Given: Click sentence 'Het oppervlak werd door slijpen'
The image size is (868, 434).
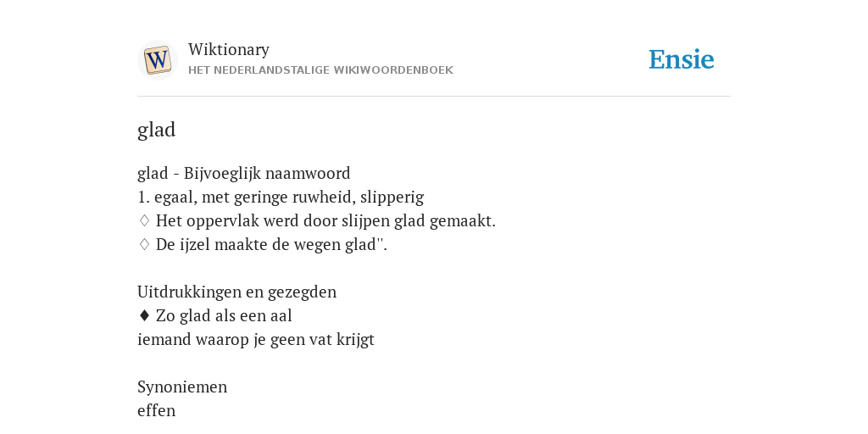Looking at the screenshot, I should point(325,221).
